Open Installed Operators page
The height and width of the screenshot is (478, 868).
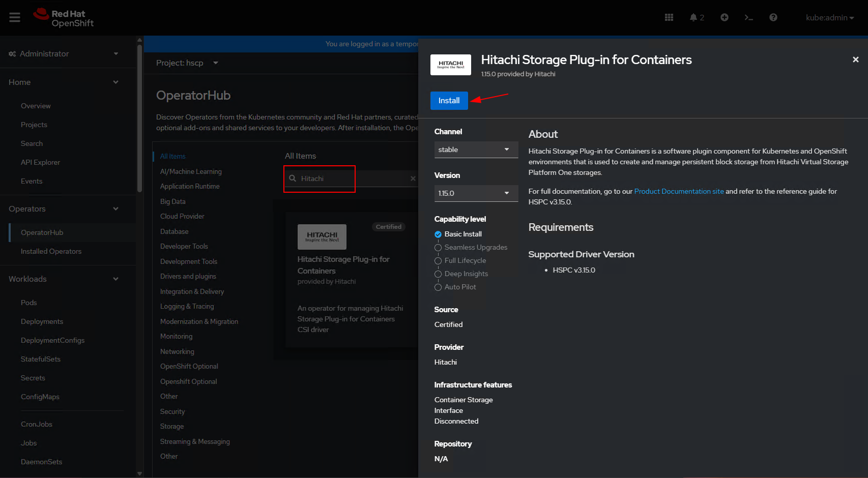pyautogui.click(x=51, y=251)
